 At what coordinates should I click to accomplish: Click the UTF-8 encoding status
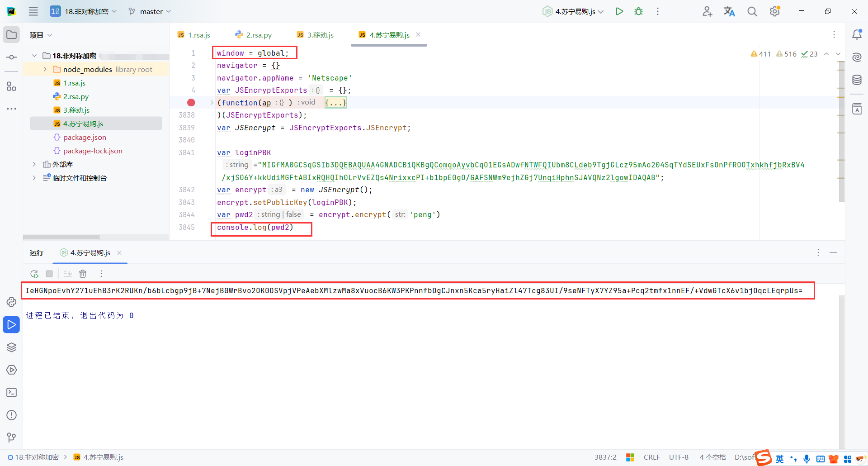point(679,457)
